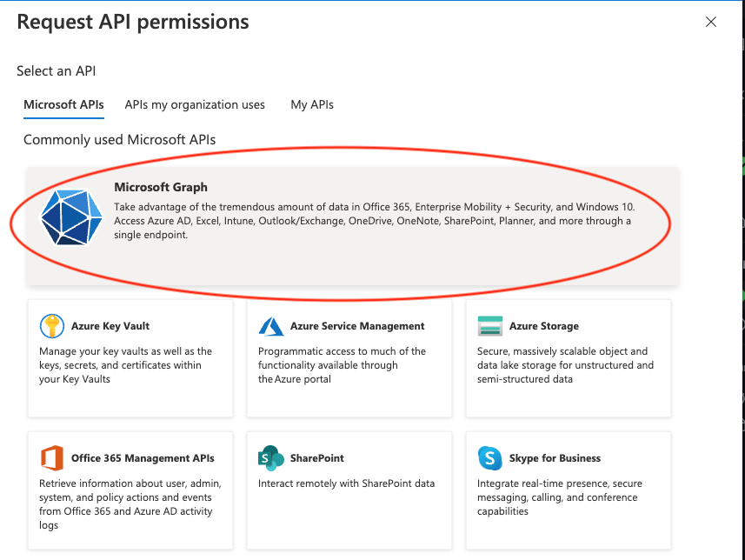Open the APIs my organization uses tab

click(x=195, y=104)
